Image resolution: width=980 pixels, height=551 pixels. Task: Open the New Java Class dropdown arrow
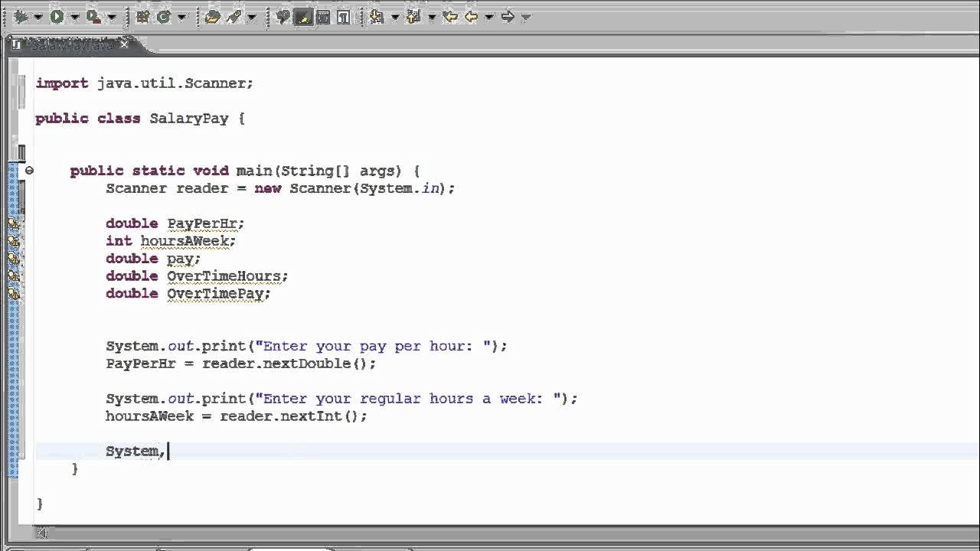coord(183,17)
